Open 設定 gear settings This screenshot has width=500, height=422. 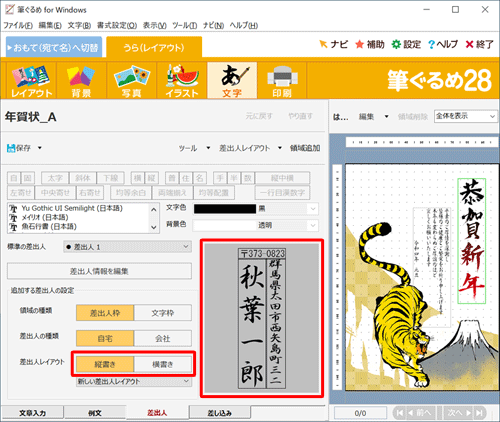click(x=396, y=44)
